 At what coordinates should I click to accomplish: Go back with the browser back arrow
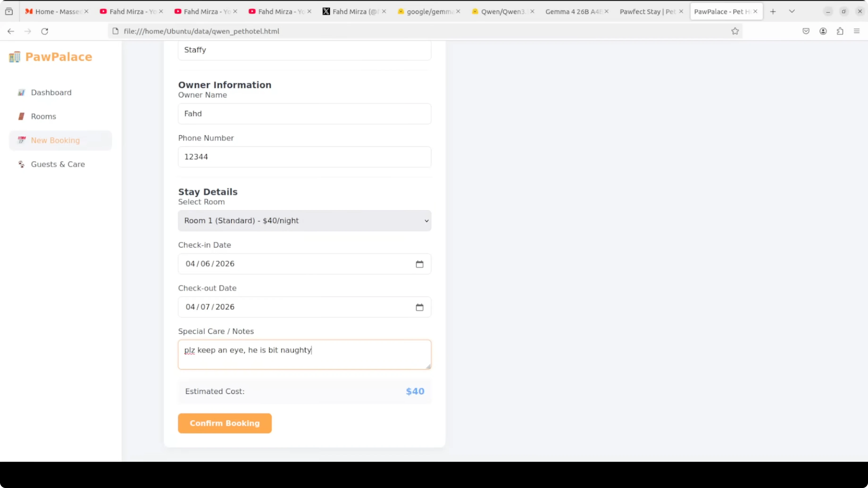coord(11,31)
